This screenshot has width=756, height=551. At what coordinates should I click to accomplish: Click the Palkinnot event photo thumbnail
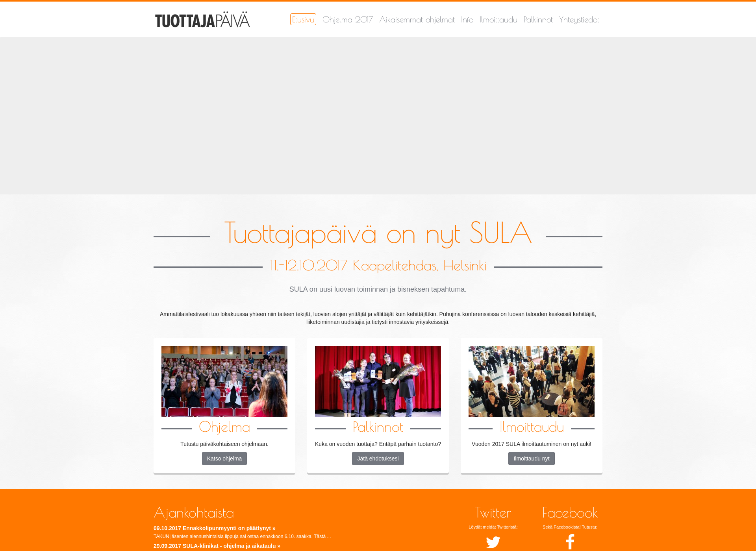click(x=378, y=380)
